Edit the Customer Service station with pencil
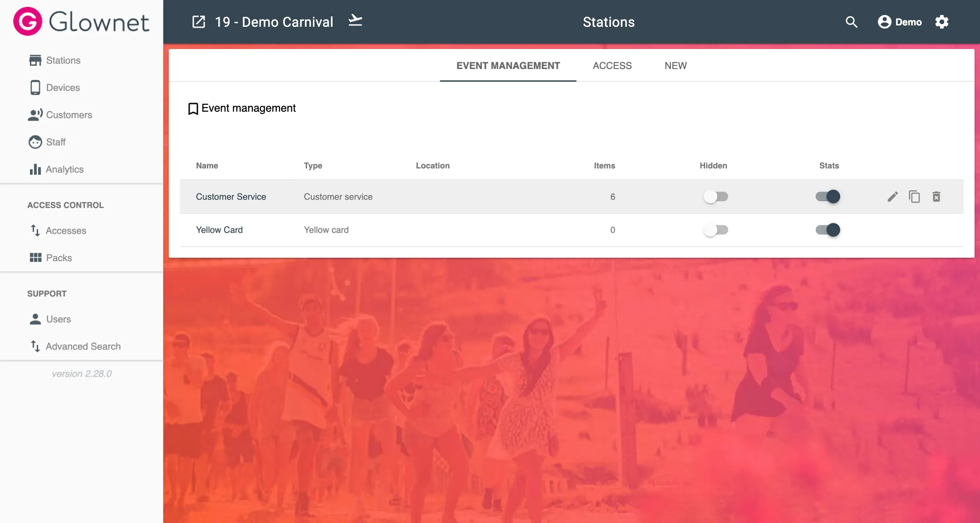The height and width of the screenshot is (523, 980). click(892, 197)
